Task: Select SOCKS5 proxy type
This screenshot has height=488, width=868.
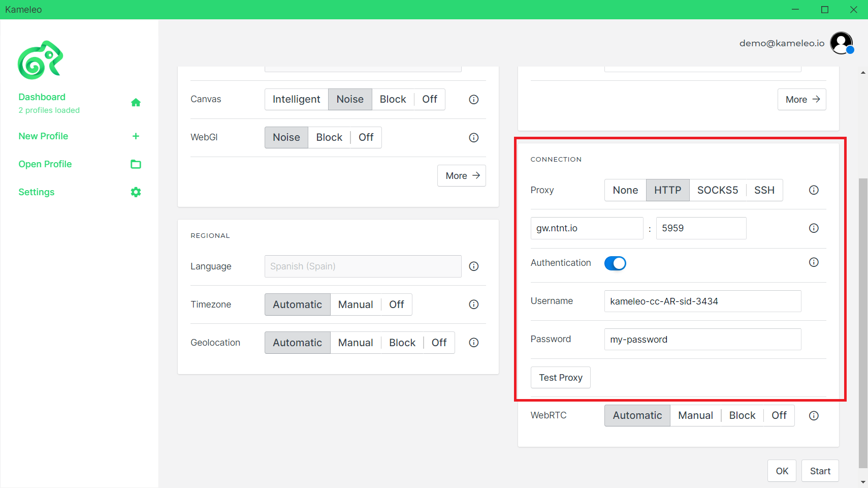Action: 718,190
